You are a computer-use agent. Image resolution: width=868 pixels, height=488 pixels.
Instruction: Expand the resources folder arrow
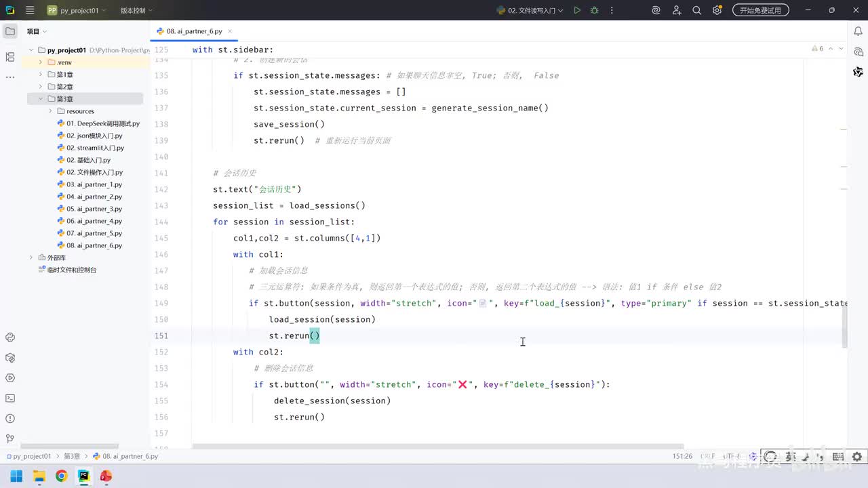[x=50, y=111]
